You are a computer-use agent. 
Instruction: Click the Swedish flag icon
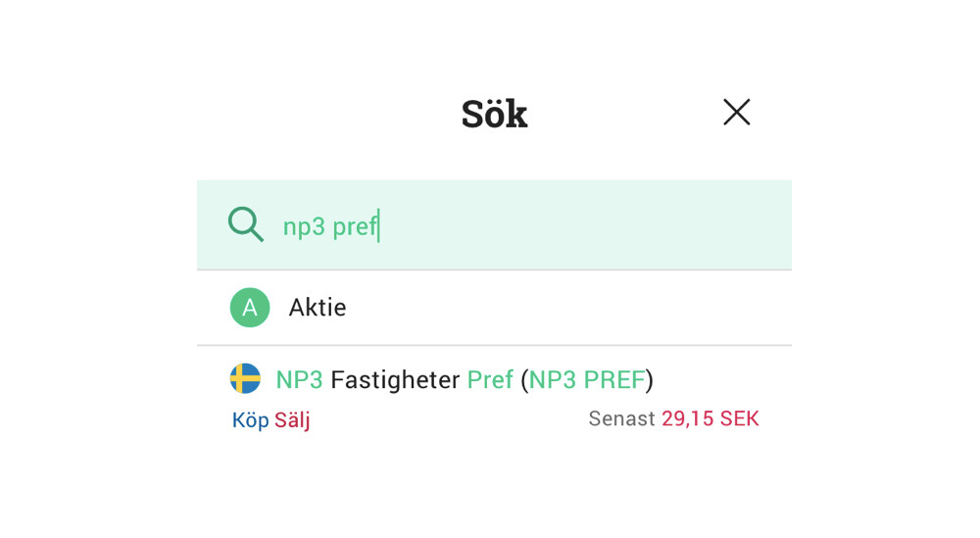pos(245,379)
